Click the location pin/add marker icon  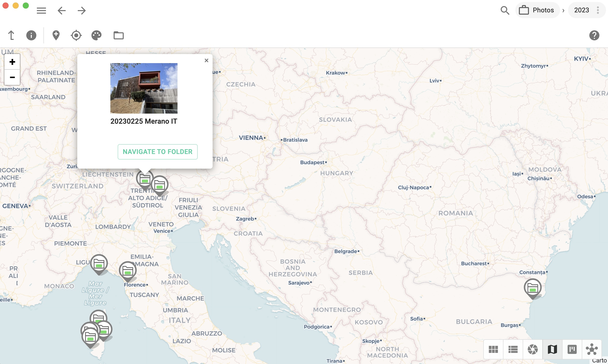(x=56, y=35)
